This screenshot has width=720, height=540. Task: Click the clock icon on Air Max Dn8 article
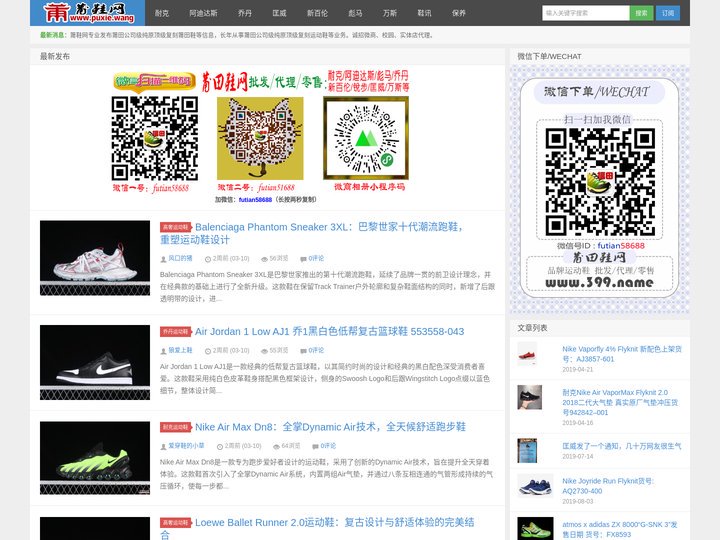pyautogui.click(x=219, y=446)
